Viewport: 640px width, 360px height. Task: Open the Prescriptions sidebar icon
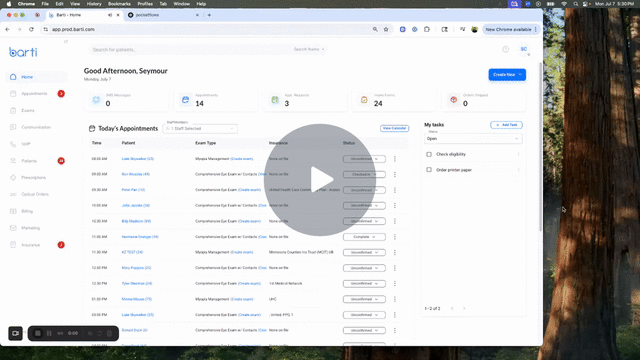13,178
